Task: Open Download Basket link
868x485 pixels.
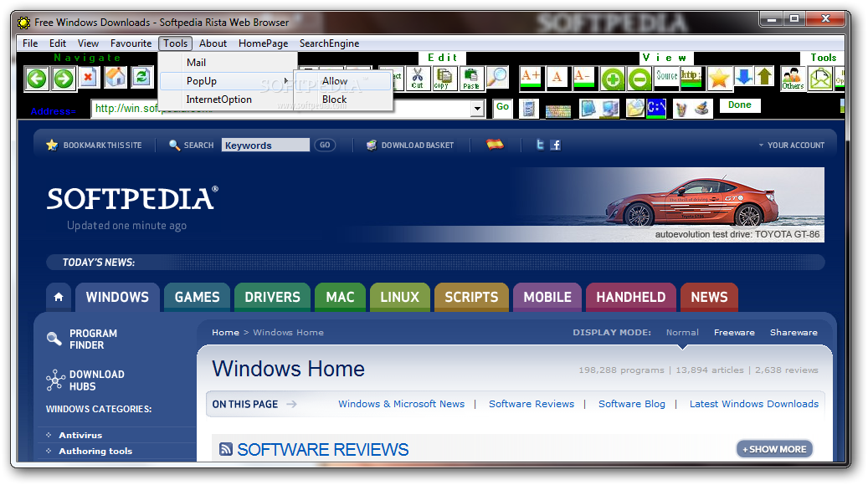Action: tap(410, 145)
